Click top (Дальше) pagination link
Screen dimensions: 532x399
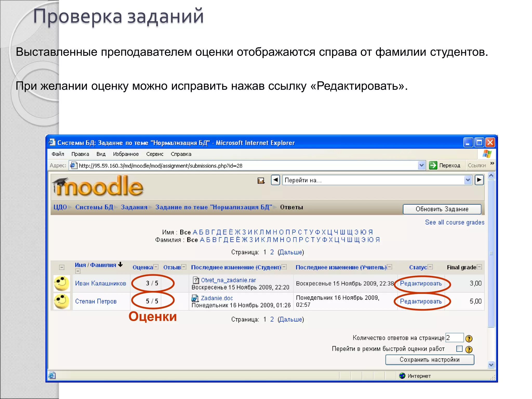click(x=291, y=252)
